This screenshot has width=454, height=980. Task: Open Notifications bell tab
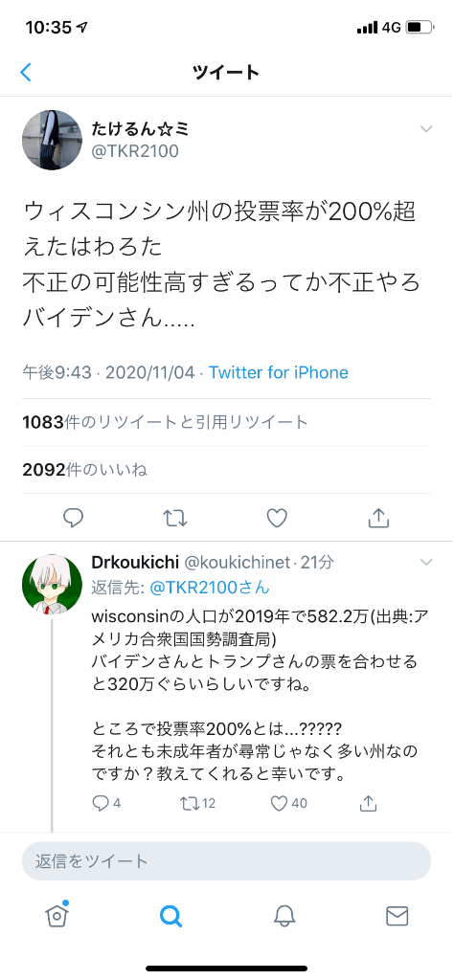click(284, 916)
